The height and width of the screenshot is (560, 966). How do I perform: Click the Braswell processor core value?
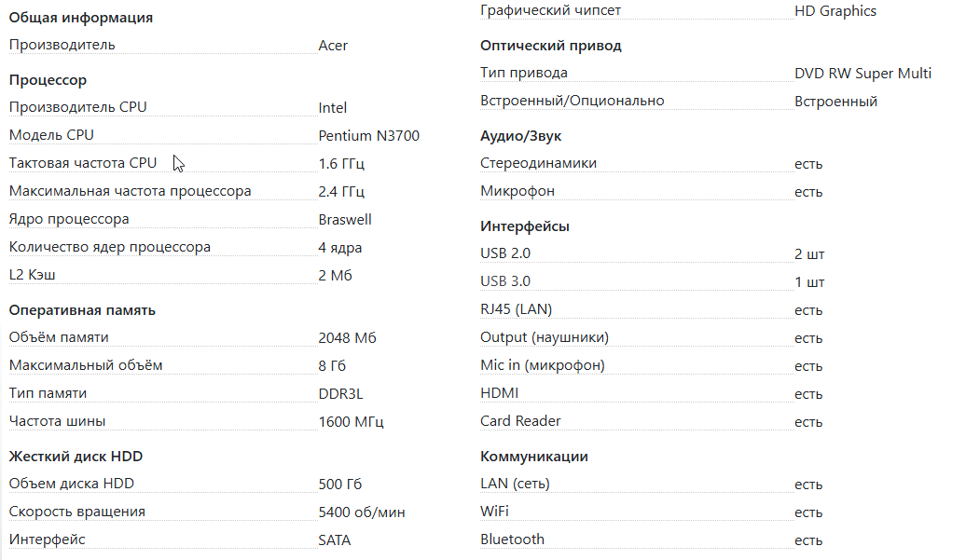345,220
